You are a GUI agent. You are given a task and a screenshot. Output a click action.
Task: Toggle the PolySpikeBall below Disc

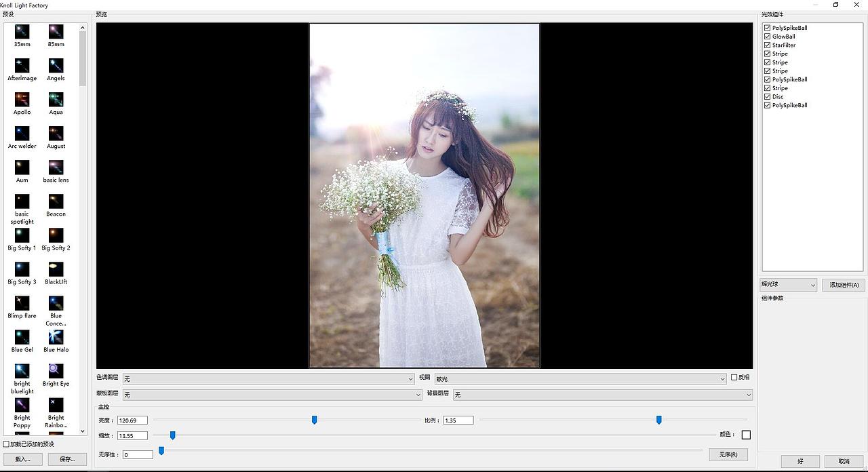point(767,105)
